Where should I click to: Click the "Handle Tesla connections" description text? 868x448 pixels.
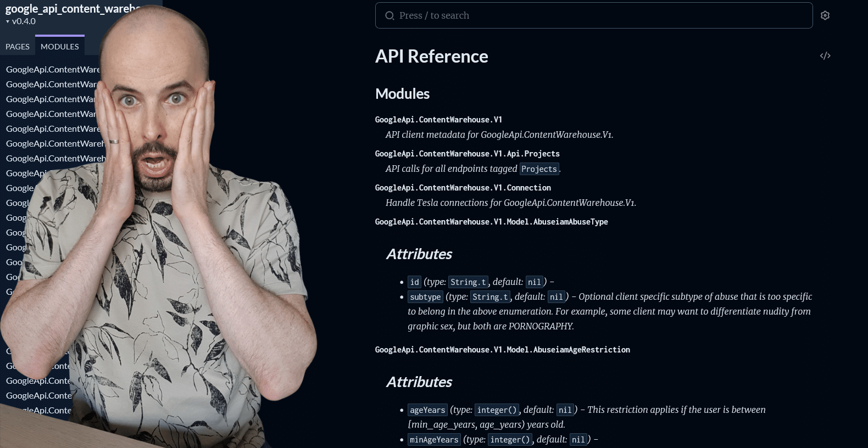(511, 203)
